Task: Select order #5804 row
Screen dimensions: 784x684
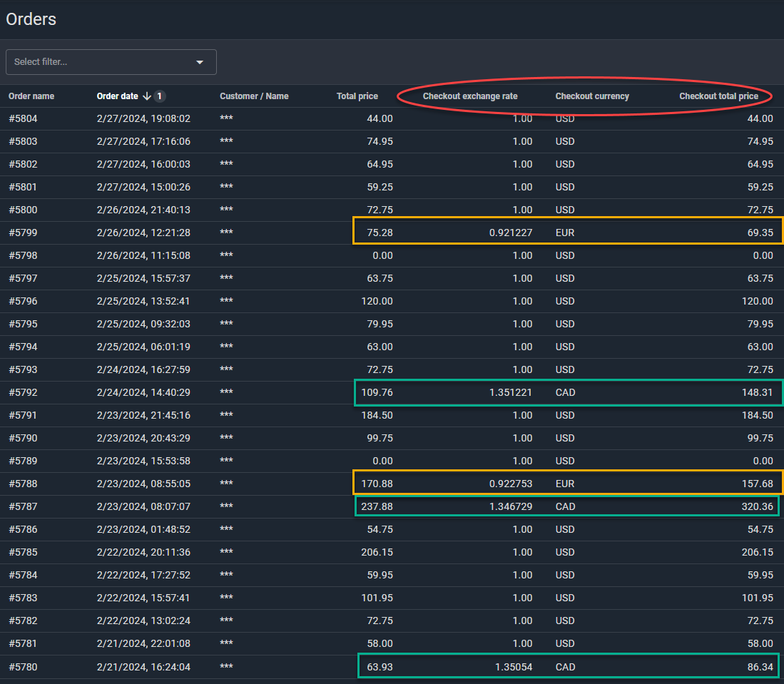Action: [23, 119]
